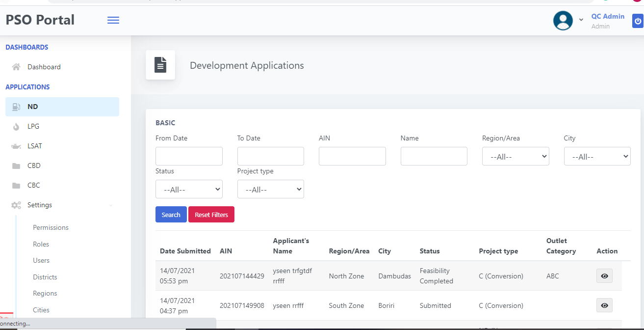Screen dimensions: 644x330
Task: Click the South Zone region cell
Action: point(347,305)
